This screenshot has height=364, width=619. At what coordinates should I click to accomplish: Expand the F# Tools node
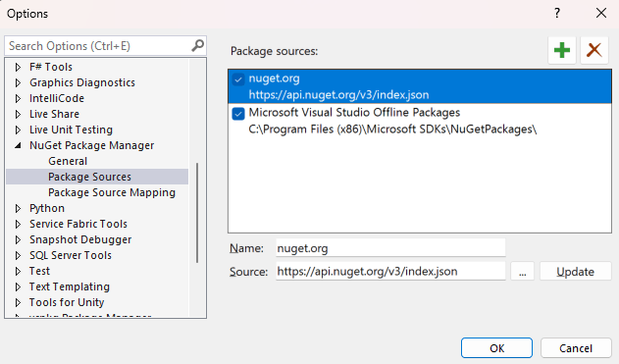coord(19,67)
